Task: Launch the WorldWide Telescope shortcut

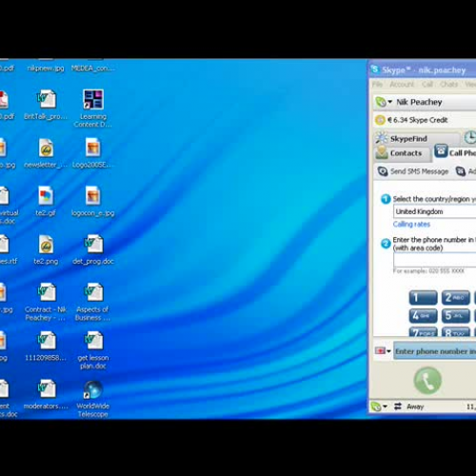Action: (x=92, y=389)
